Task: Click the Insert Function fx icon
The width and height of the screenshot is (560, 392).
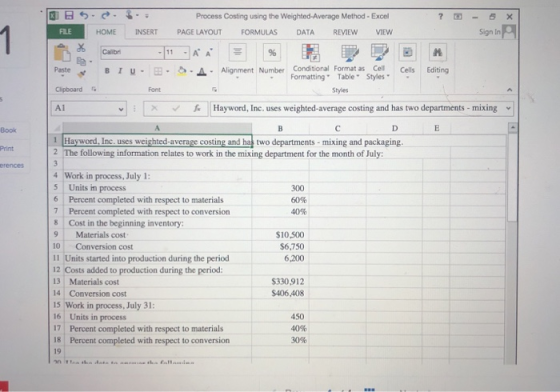Action: pyautogui.click(x=197, y=108)
